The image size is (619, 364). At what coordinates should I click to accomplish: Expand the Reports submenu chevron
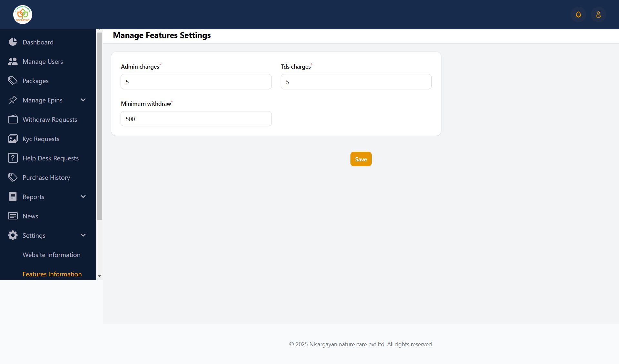[83, 197]
